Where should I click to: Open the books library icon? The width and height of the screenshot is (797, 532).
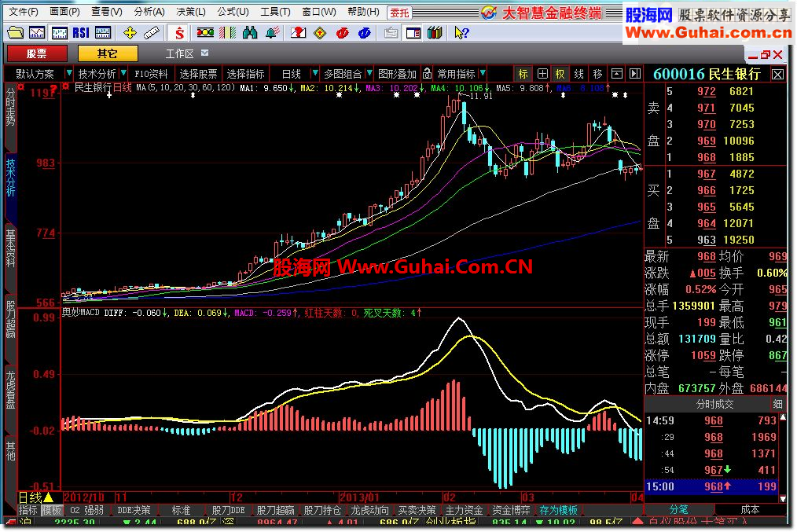point(435,33)
